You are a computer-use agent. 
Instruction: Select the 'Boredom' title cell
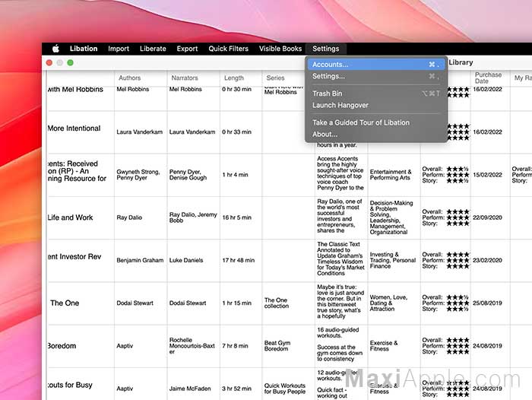pyautogui.click(x=81, y=346)
